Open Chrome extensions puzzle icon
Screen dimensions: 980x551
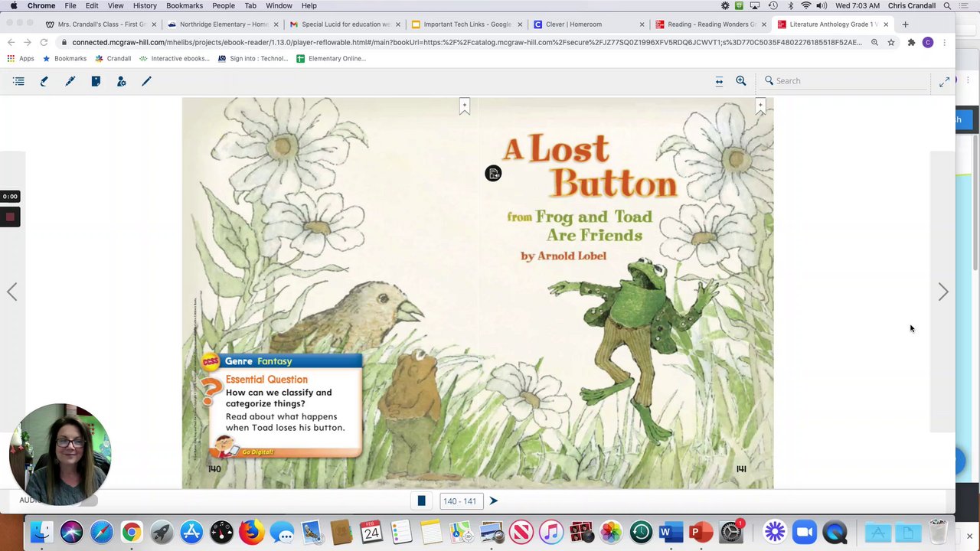(911, 43)
